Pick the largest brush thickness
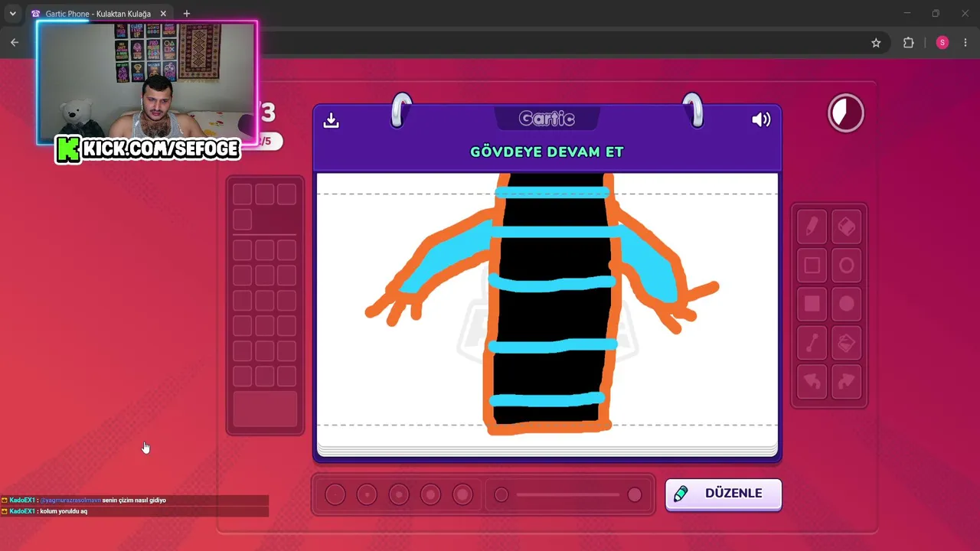The height and width of the screenshot is (551, 980). coord(462,494)
